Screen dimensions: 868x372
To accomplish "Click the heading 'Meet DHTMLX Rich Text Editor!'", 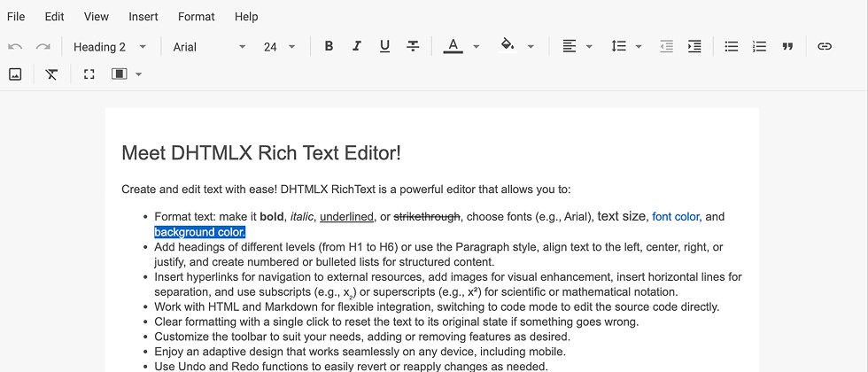I will [x=261, y=153].
